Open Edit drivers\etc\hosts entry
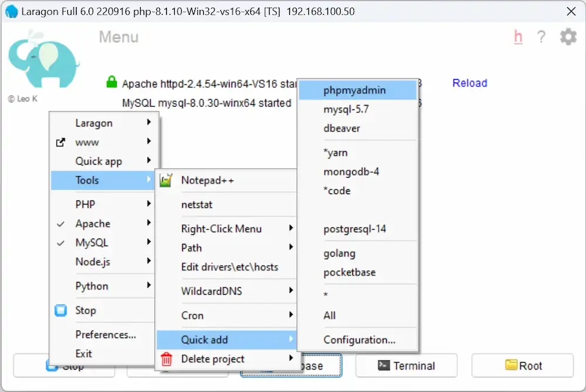 (226, 267)
